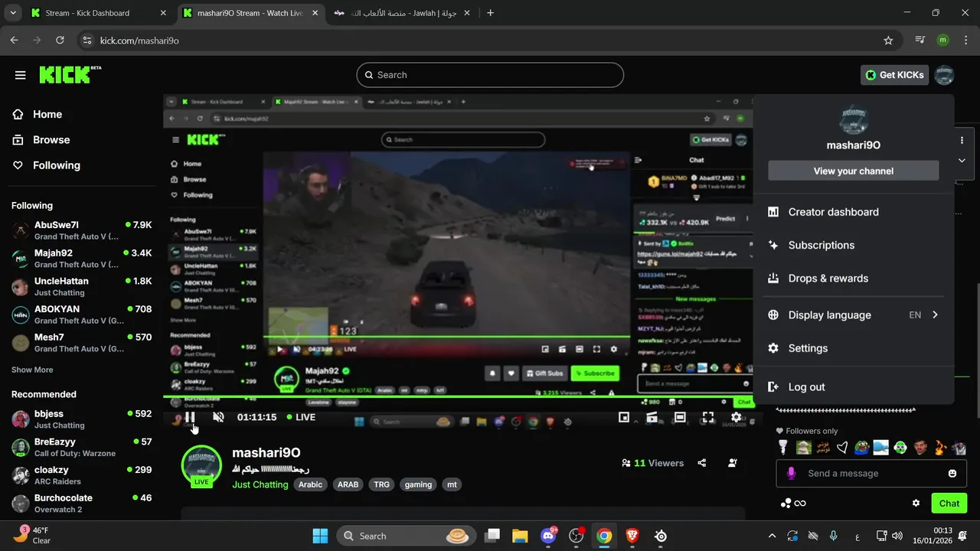Open the Kick sidebar hamburger menu

click(21, 75)
